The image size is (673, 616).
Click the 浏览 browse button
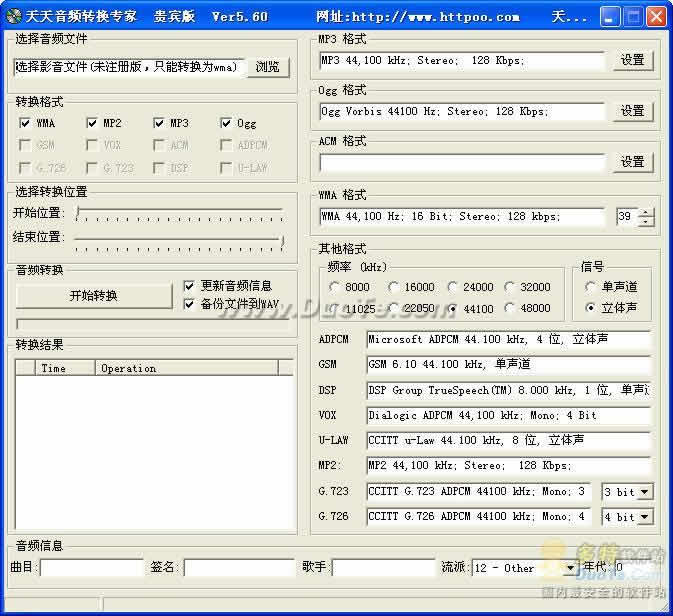(268, 67)
